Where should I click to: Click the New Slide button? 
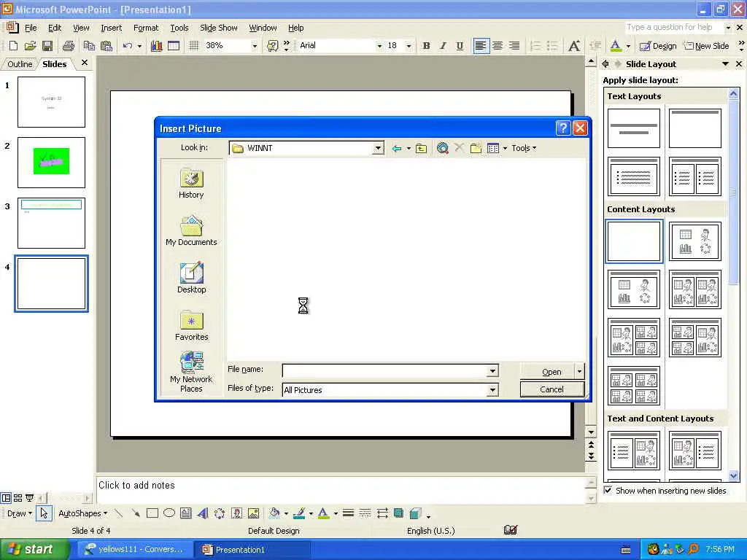point(706,46)
